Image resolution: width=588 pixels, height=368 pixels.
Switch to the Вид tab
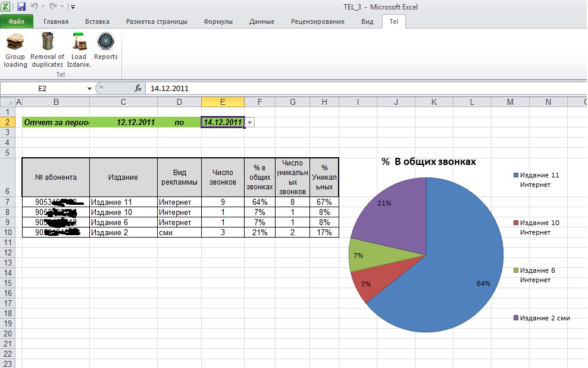tap(367, 21)
